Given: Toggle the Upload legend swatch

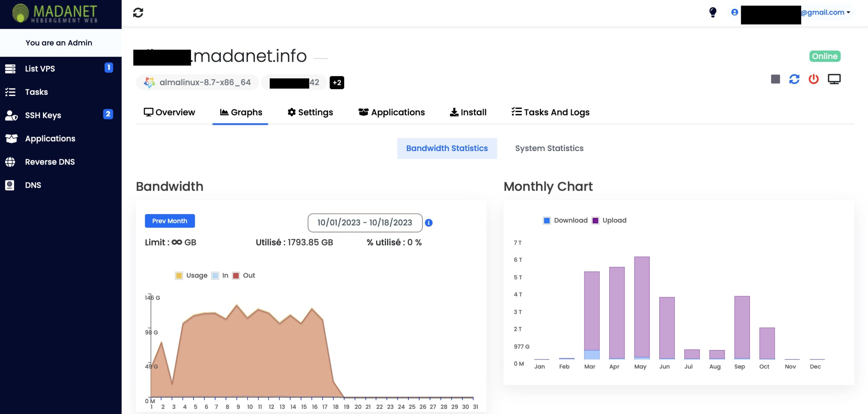Looking at the screenshot, I should click(x=595, y=221).
